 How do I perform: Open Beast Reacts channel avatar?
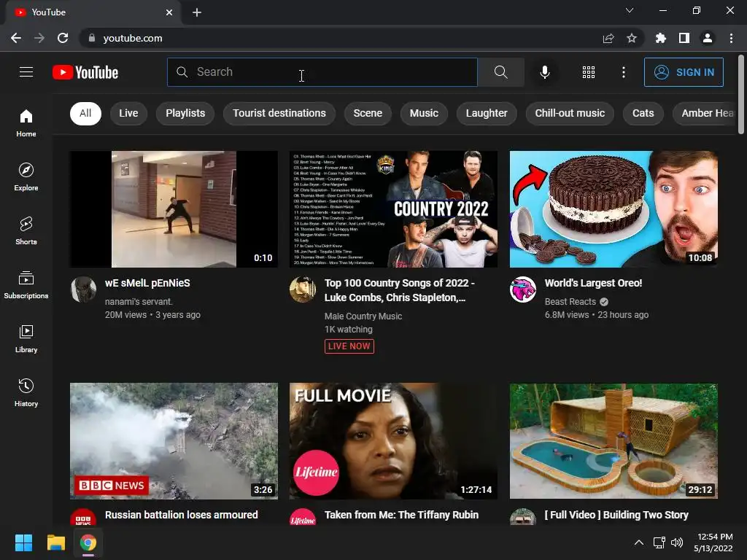click(522, 289)
